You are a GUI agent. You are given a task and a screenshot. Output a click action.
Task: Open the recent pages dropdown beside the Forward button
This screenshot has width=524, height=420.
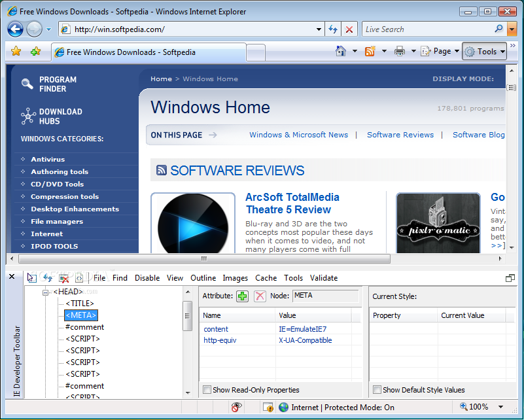49,29
